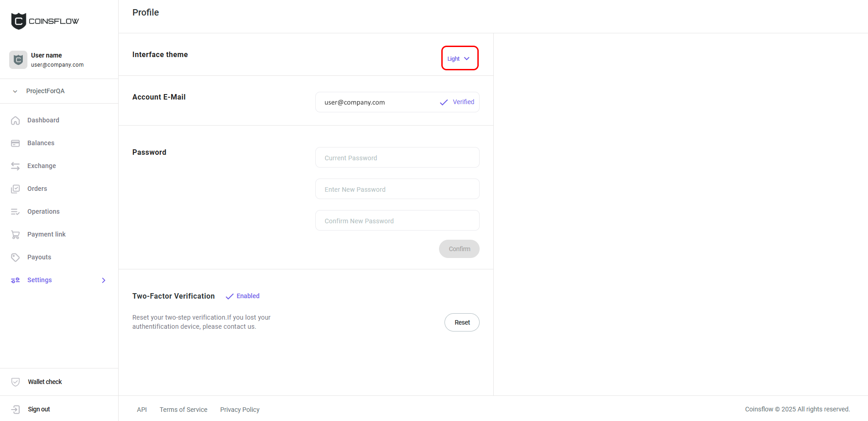Click into Confirm New Password field
This screenshot has height=421, width=868.
pos(397,221)
